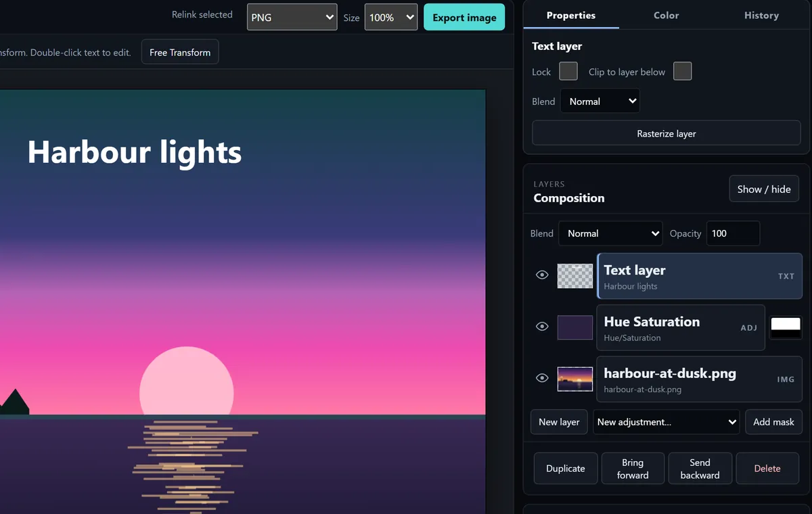Click the Opacity value field

(x=733, y=233)
